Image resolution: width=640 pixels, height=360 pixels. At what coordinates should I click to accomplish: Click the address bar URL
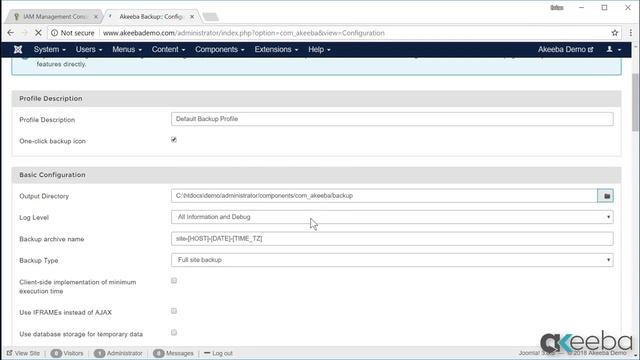244,33
